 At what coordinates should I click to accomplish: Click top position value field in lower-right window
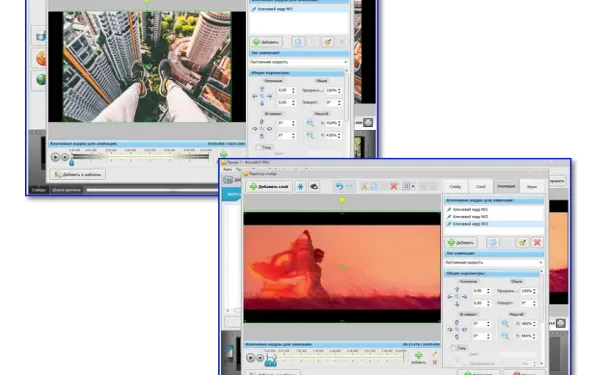point(481,291)
